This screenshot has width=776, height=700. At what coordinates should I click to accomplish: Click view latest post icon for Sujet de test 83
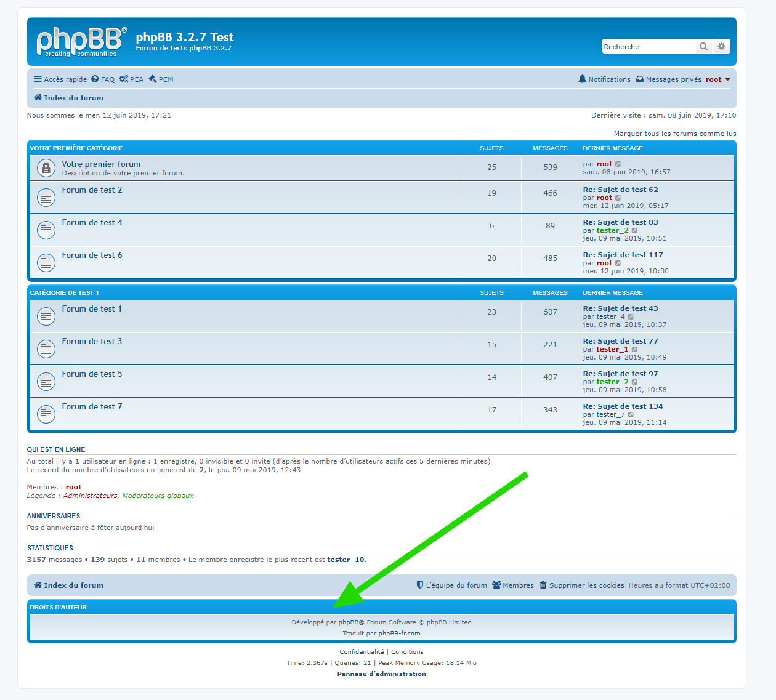pos(634,231)
